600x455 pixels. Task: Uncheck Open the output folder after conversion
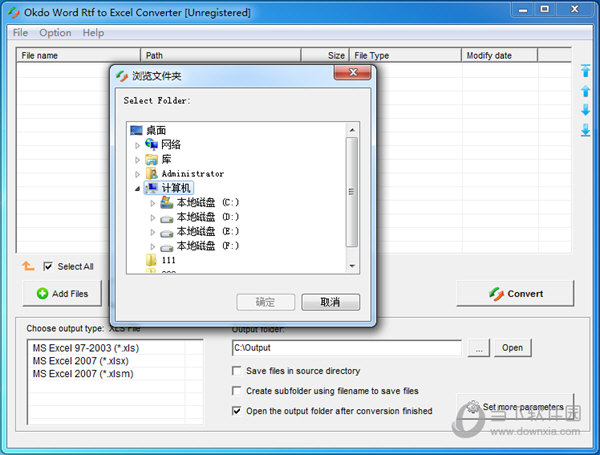237,411
